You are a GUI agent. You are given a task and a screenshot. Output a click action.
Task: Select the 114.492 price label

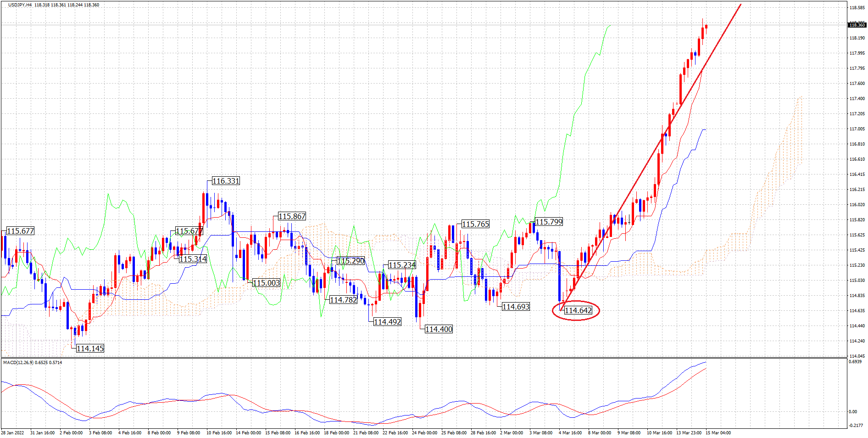pyautogui.click(x=387, y=322)
